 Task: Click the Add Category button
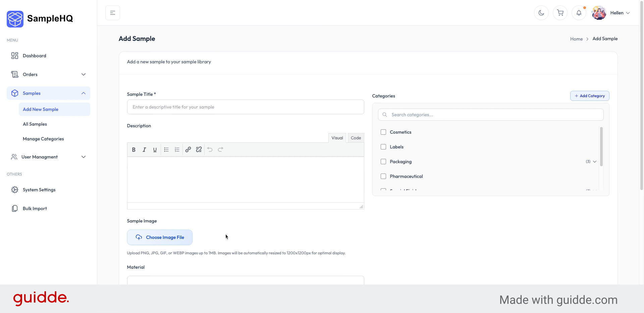tap(589, 96)
